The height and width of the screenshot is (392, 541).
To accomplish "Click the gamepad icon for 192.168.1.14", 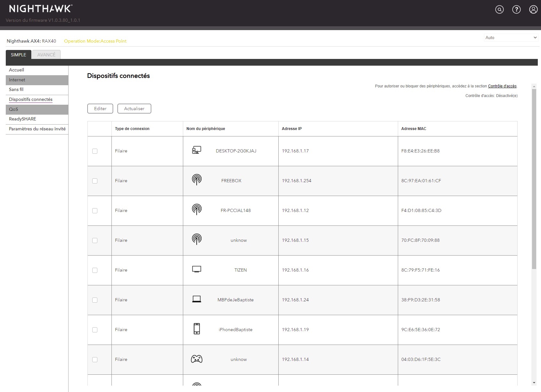I will [x=197, y=359].
